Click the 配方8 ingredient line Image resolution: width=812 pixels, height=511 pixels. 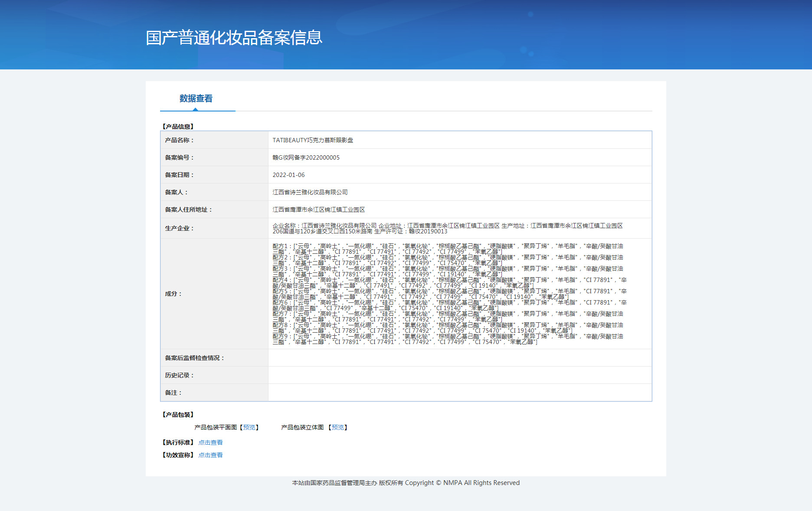(448, 328)
